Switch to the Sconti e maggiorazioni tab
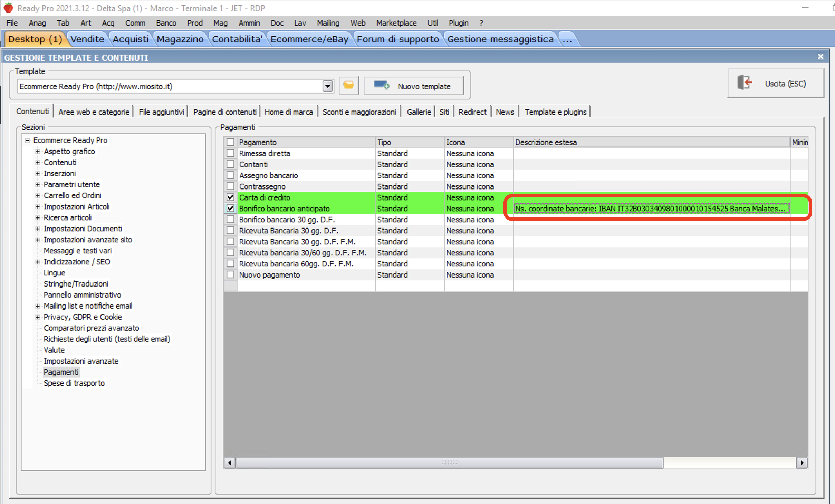Screen dimensions: 835x504 pos(359,112)
